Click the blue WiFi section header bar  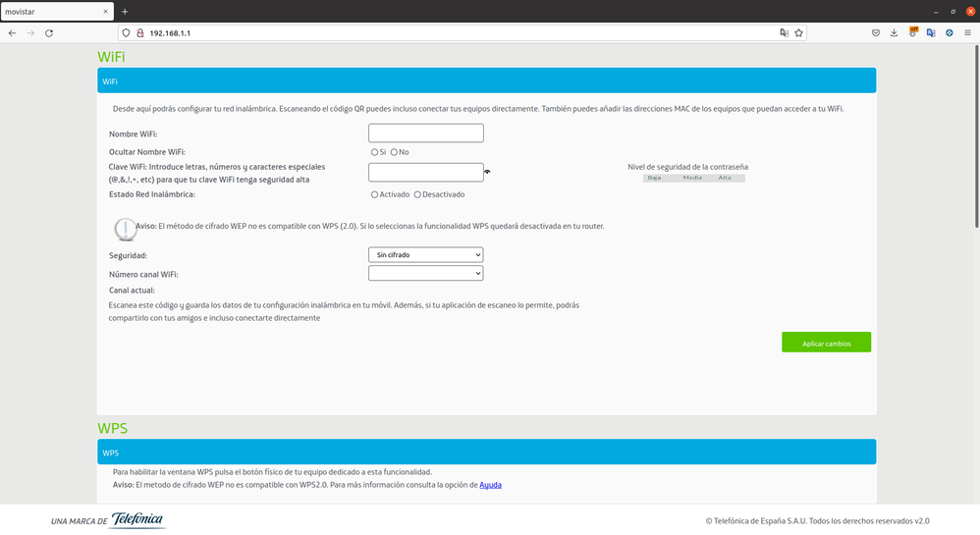tap(487, 80)
